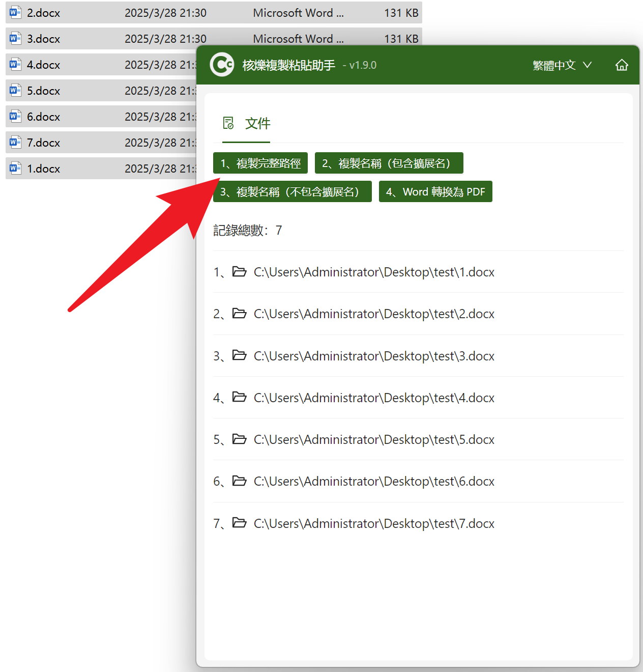Click Word icon of 4.docx in Explorer

tap(15, 64)
